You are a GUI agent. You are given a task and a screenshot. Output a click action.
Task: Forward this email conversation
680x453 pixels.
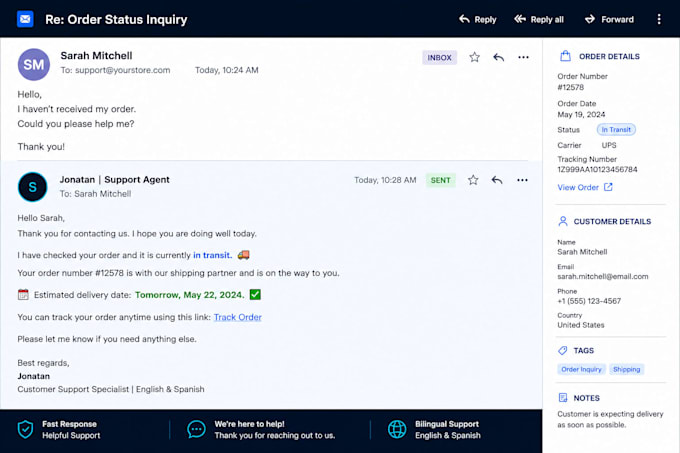click(x=609, y=20)
